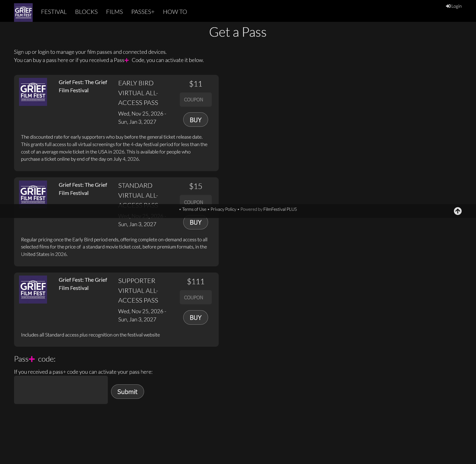Click the Supporter pass coupon field
The height and width of the screenshot is (464, 476).
coord(196,297)
